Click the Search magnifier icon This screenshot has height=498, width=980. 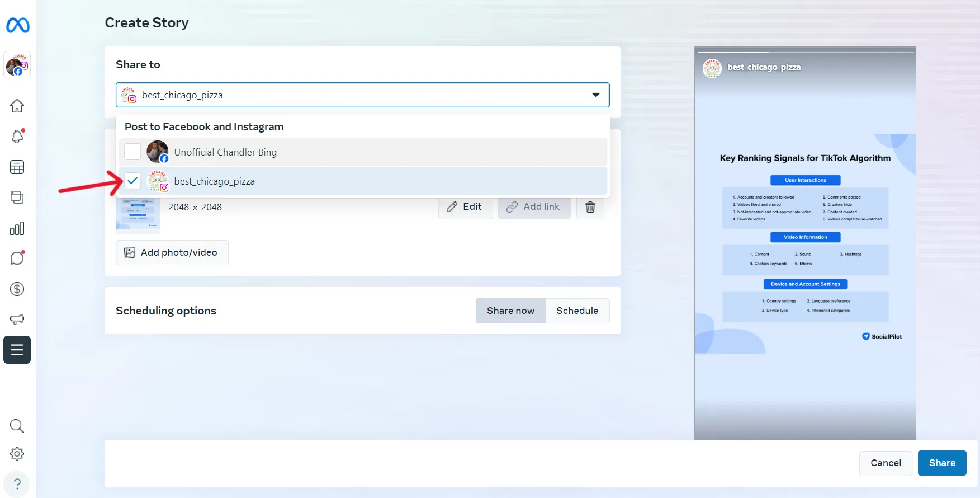pyautogui.click(x=17, y=426)
